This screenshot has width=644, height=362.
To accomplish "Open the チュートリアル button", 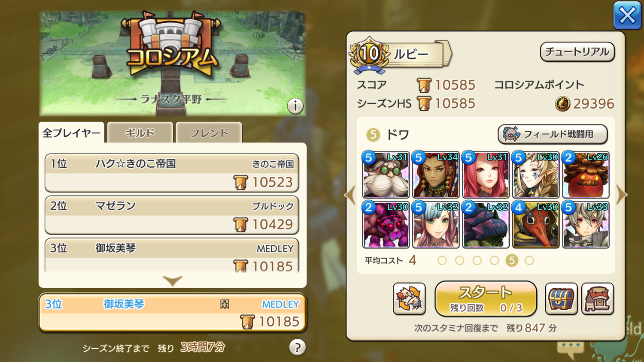I will [x=577, y=52].
